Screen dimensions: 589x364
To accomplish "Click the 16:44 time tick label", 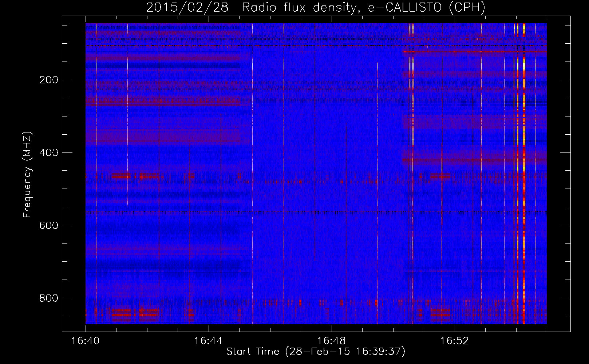I will (209, 341).
